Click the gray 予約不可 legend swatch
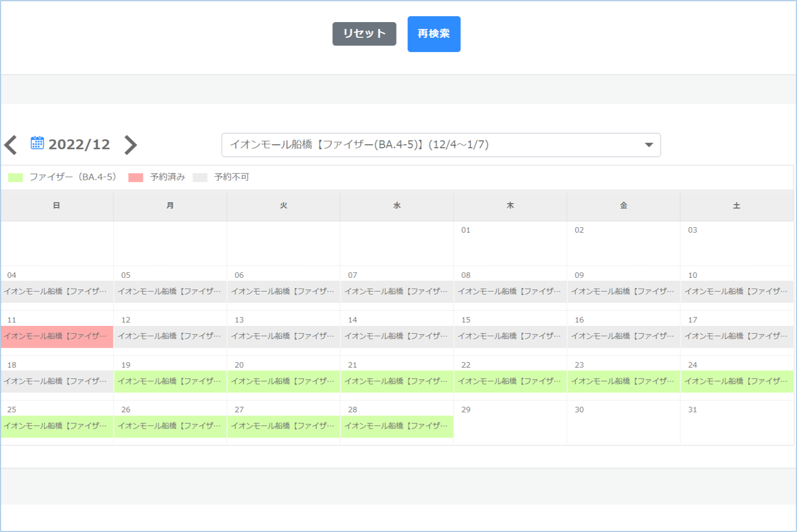797x532 pixels. [x=200, y=177]
